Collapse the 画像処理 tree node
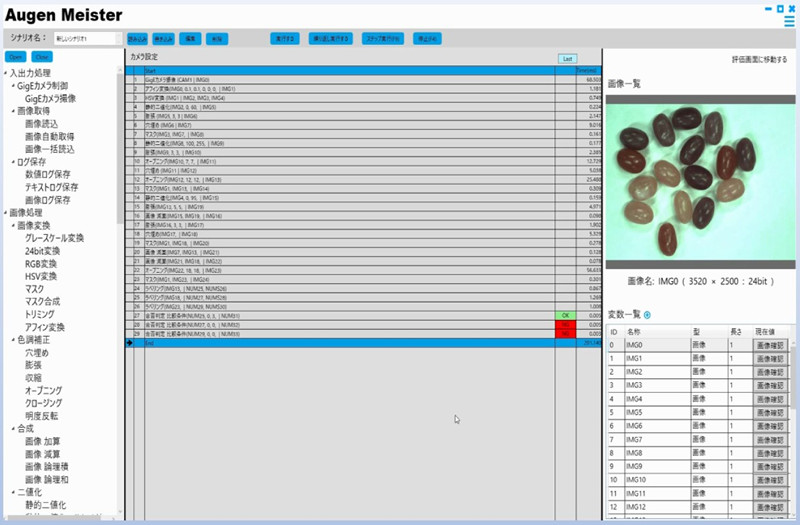The image size is (800, 525). [6, 213]
